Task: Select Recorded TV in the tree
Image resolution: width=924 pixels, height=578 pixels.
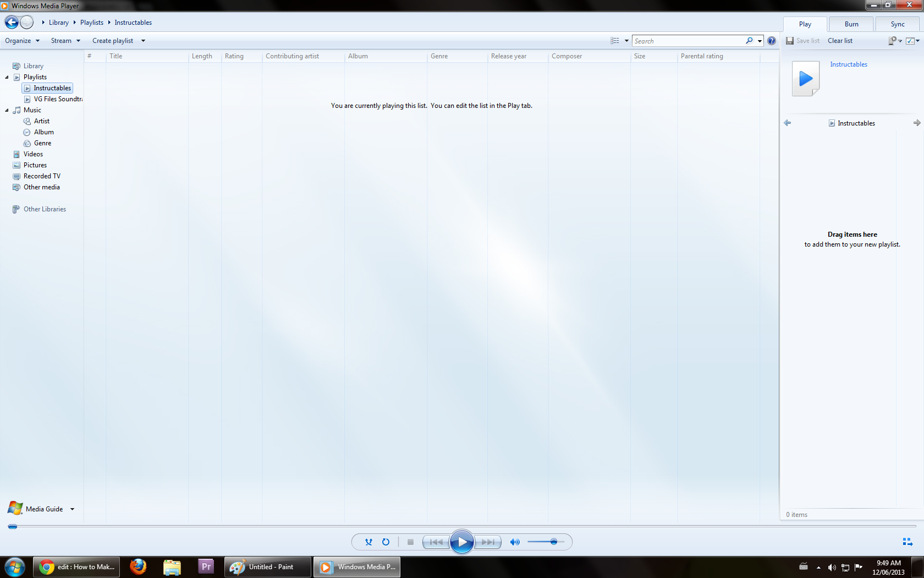Action: 37,176
